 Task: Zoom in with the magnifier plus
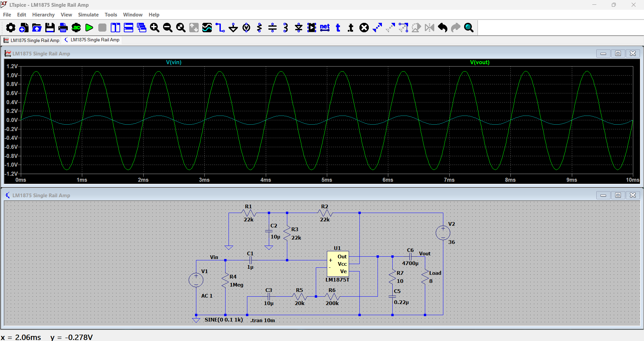click(x=155, y=28)
